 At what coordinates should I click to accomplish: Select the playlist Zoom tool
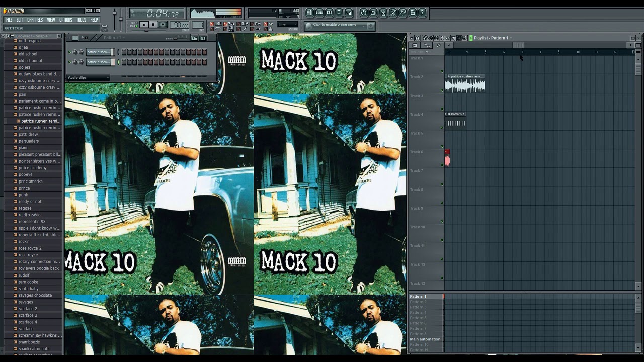point(465,38)
